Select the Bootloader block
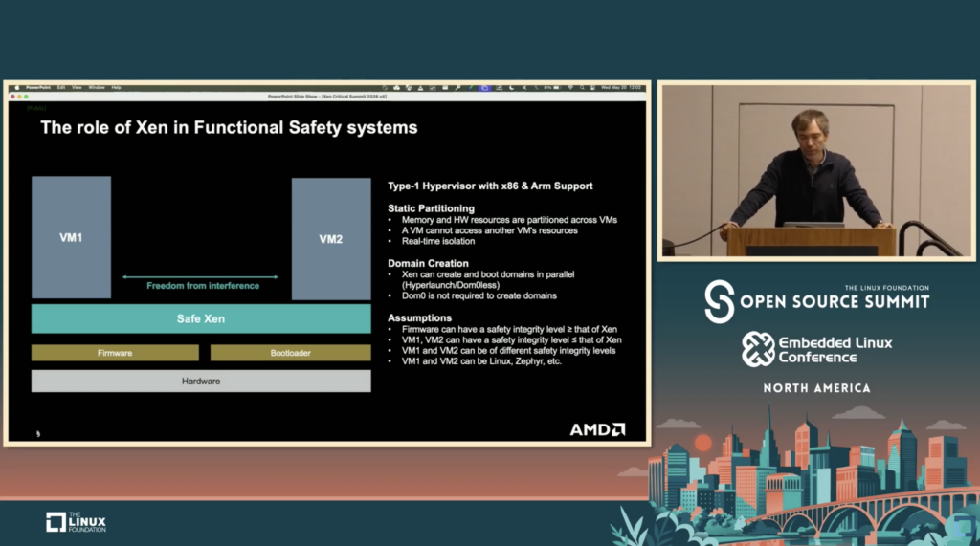The width and height of the screenshot is (980, 546). pyautogui.click(x=291, y=353)
